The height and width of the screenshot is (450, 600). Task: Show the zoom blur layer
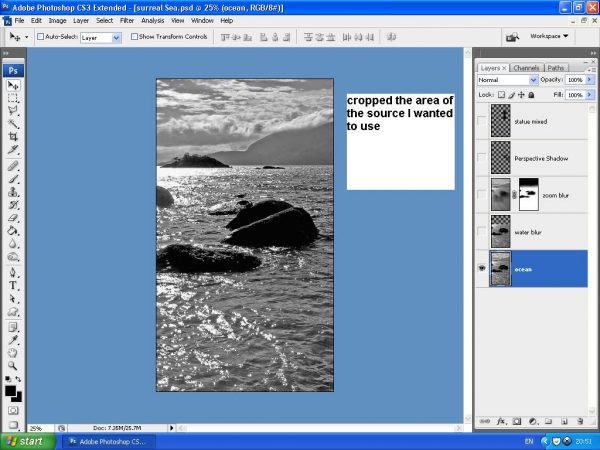[482, 195]
